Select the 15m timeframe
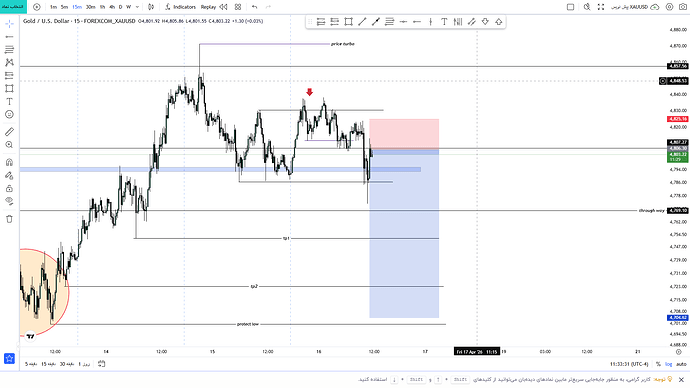The width and height of the screenshot is (690, 388). (77, 7)
